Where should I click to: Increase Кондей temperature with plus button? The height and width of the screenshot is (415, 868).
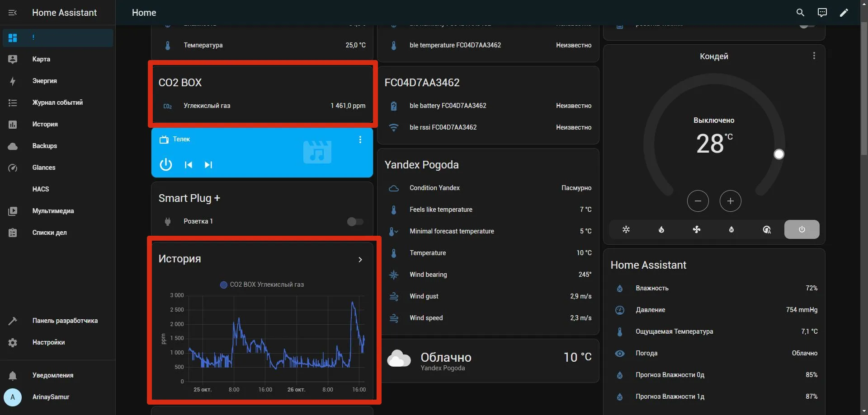731,201
